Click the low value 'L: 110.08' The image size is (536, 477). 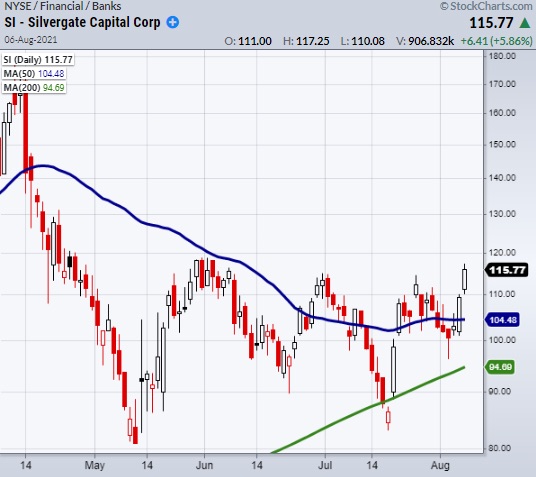(362, 41)
